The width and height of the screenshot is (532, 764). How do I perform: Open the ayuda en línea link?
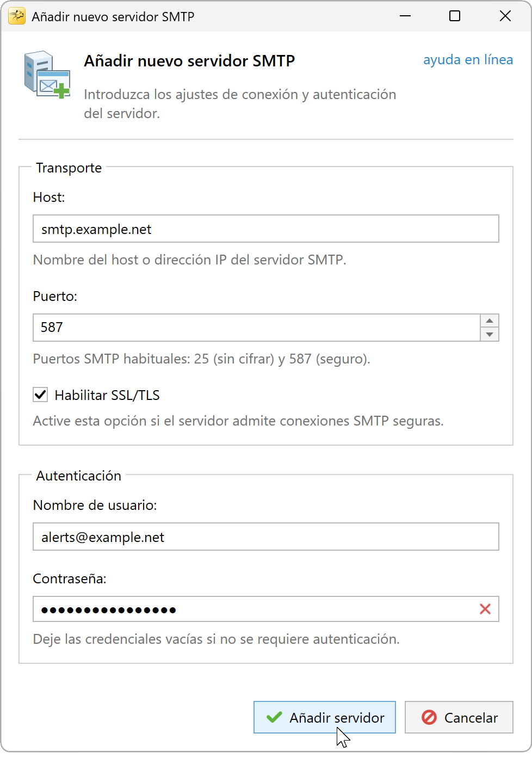468,59
